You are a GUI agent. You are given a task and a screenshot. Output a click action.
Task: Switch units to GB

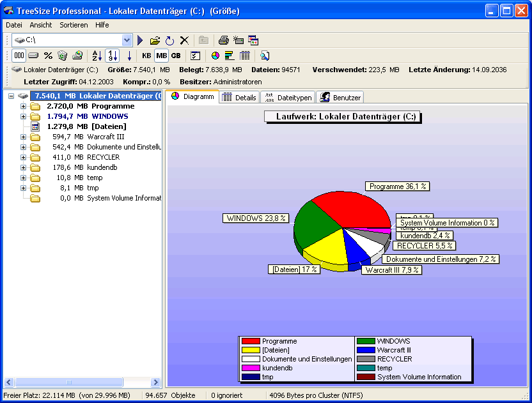tap(176, 56)
